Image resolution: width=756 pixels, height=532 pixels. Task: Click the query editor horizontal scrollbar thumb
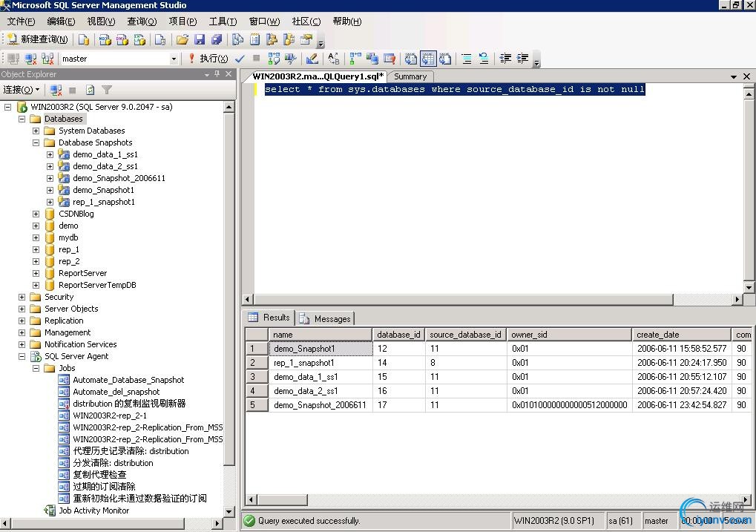pyautogui.click(x=464, y=300)
